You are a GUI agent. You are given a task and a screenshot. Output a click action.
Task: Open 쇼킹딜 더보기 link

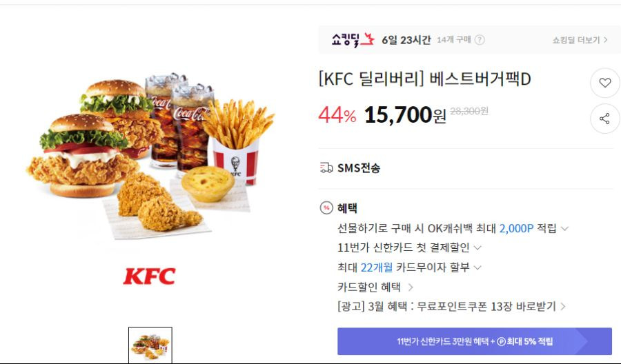pos(580,40)
